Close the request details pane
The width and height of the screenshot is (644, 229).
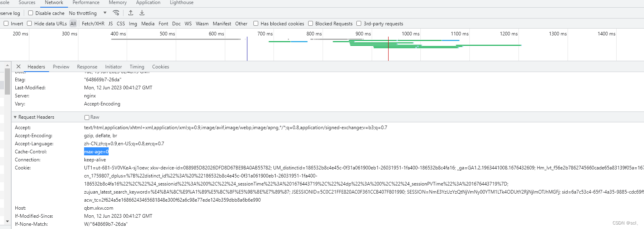click(19, 66)
